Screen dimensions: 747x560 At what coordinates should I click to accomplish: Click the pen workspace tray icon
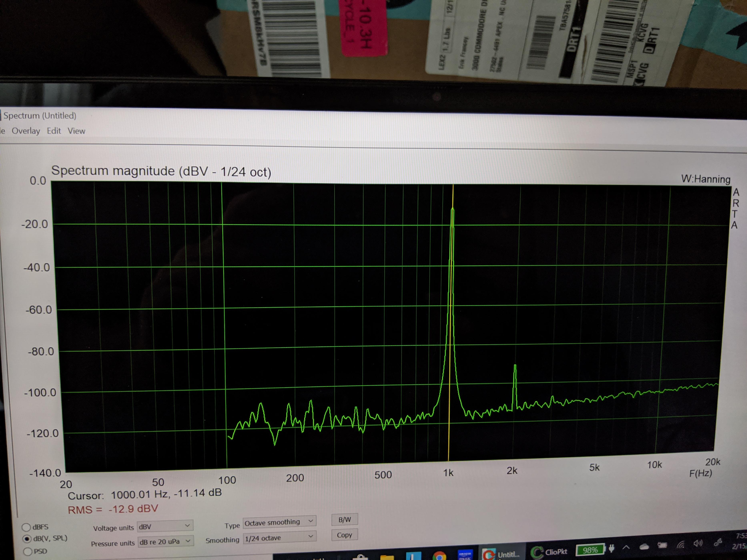718,543
